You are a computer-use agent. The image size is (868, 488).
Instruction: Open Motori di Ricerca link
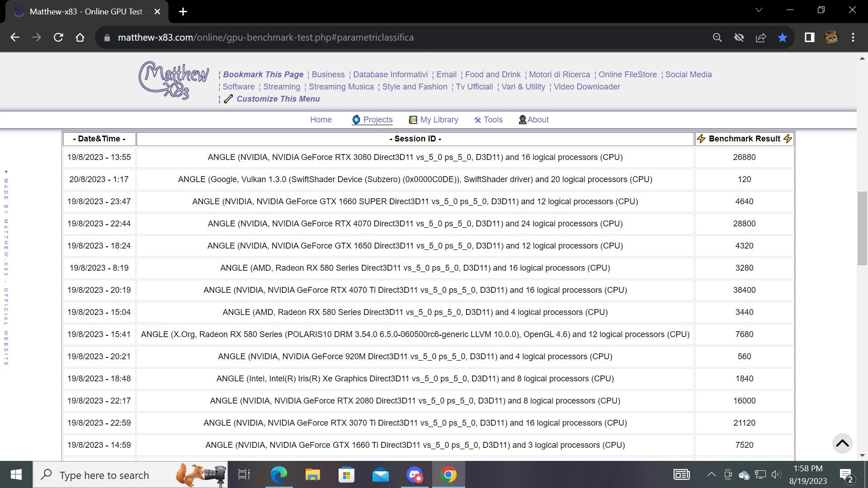click(559, 75)
